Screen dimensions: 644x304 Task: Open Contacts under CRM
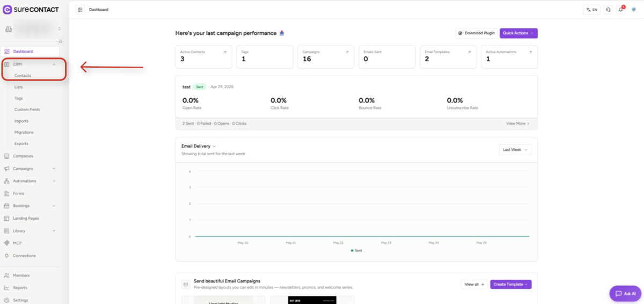(23, 76)
